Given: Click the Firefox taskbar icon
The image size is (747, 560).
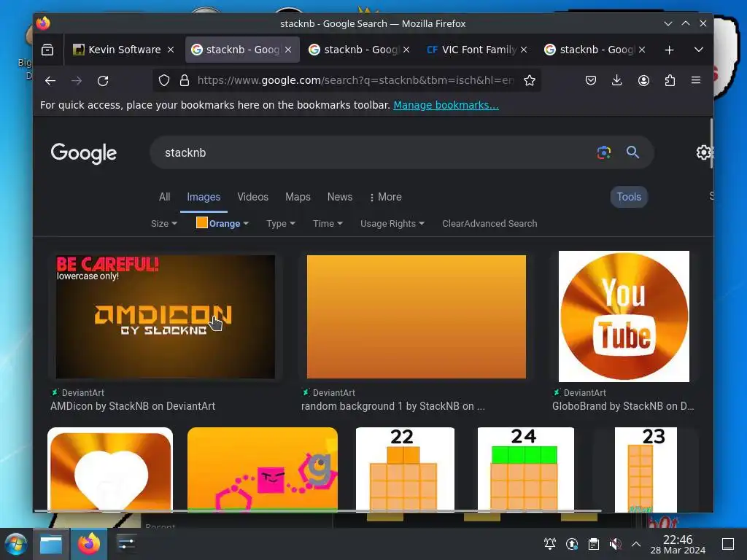Looking at the screenshot, I should coord(88,544).
